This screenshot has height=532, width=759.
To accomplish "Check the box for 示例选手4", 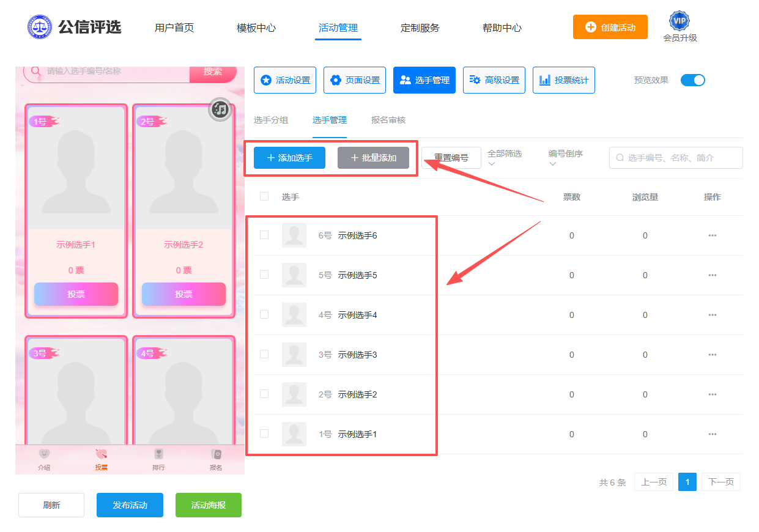I will (264, 314).
